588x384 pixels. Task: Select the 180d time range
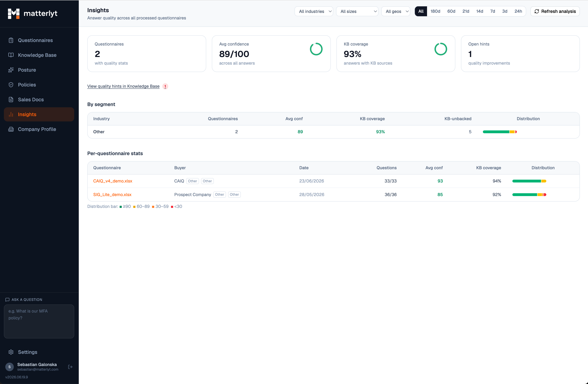(435, 11)
